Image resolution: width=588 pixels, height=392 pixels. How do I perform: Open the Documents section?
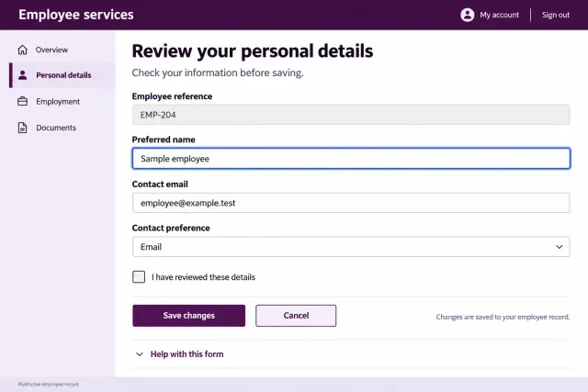62,128
